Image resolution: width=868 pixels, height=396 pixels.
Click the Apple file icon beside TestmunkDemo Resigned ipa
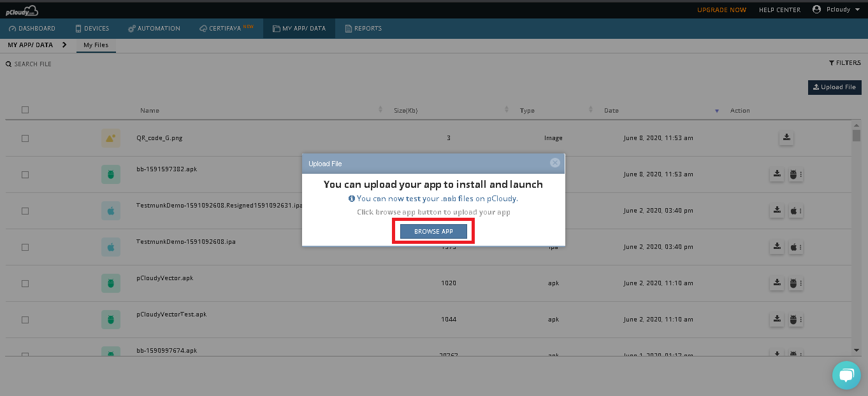click(x=111, y=211)
